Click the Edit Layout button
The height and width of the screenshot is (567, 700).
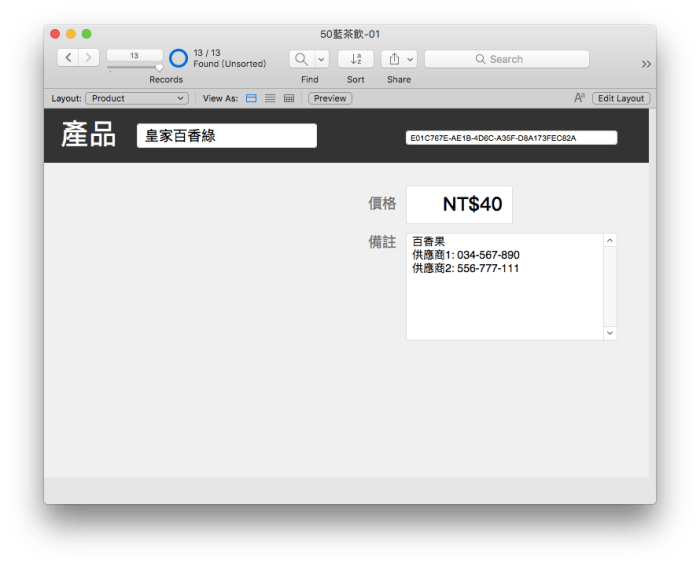point(620,98)
